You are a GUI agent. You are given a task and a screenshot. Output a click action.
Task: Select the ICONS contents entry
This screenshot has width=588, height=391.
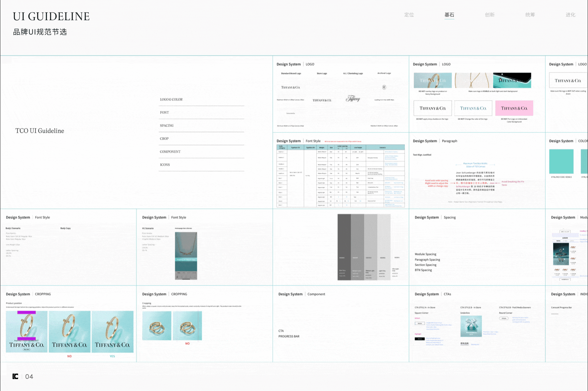(165, 165)
